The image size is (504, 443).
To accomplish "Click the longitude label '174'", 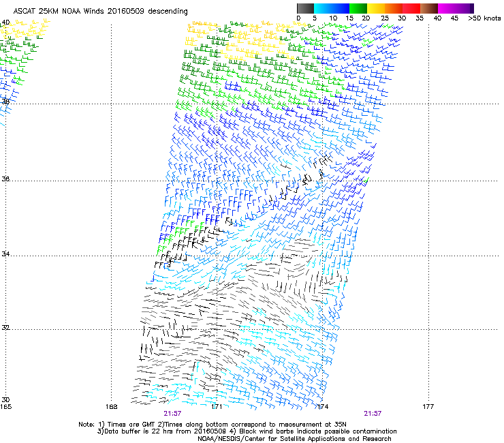I will (x=323, y=407).
